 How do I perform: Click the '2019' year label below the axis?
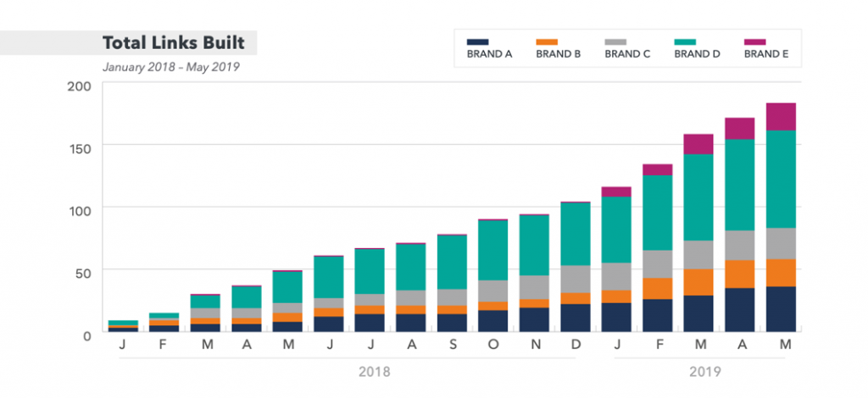point(704,371)
